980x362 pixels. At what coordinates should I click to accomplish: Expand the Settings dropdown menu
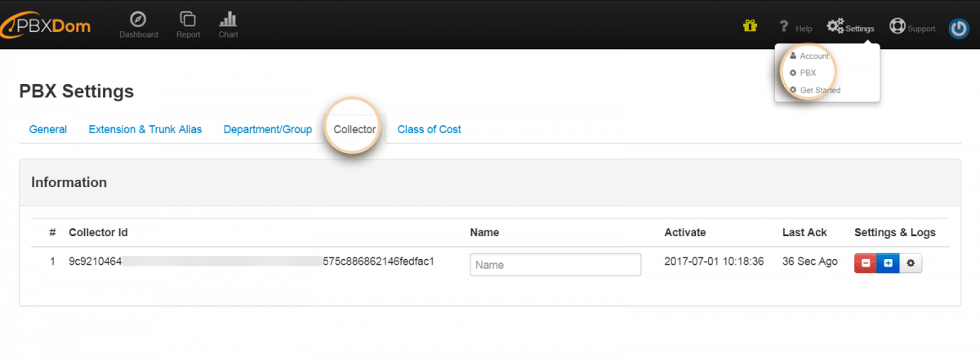point(850,28)
